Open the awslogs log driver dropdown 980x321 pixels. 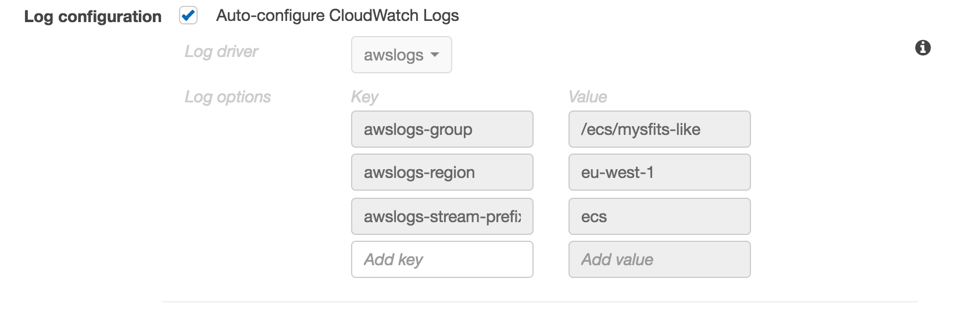tap(401, 55)
